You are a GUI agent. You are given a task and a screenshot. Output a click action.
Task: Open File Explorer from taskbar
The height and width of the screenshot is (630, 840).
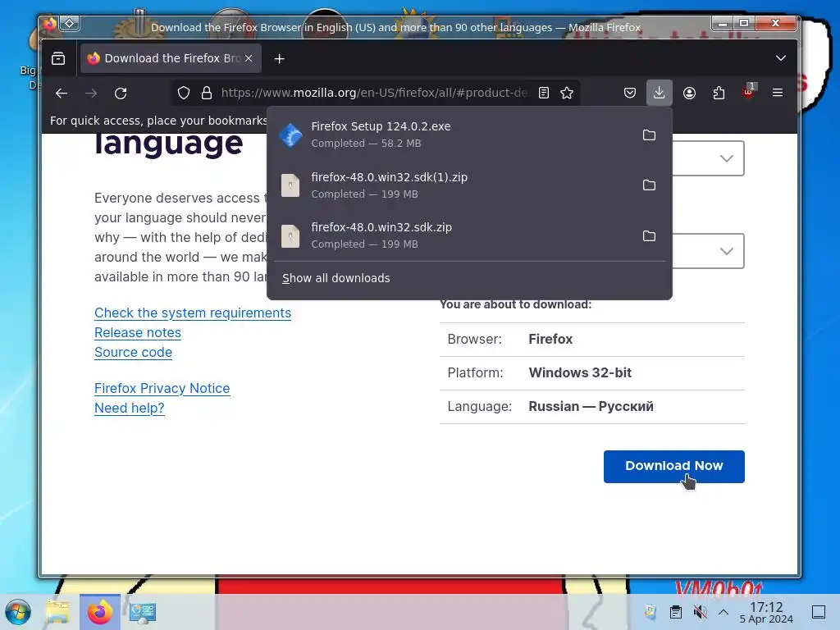pos(58,612)
